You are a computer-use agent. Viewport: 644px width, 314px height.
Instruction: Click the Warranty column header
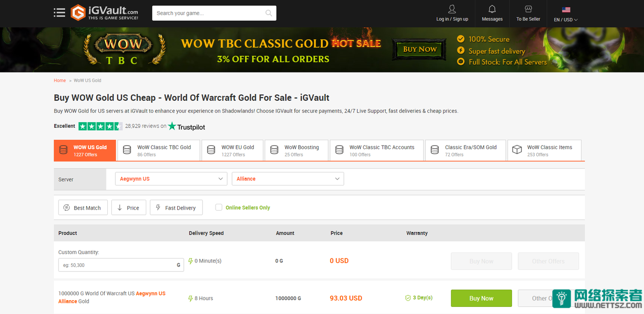pos(417,233)
